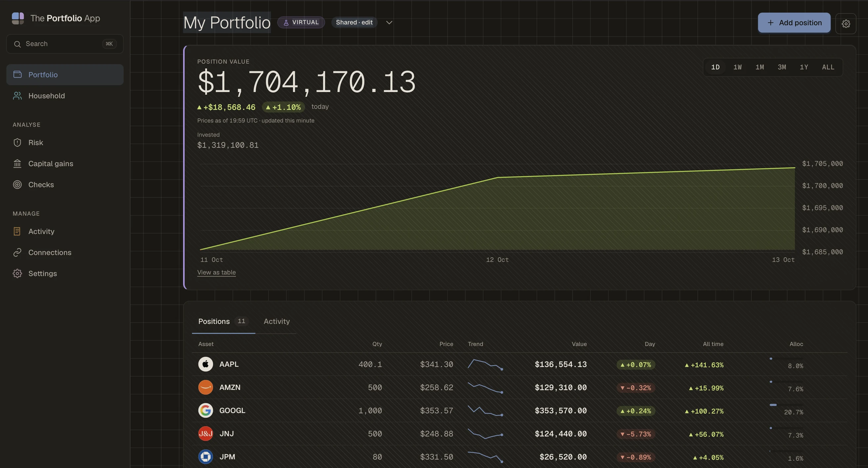Click the Capital gains bank icon
Viewport: 868px width, 468px height.
18,164
